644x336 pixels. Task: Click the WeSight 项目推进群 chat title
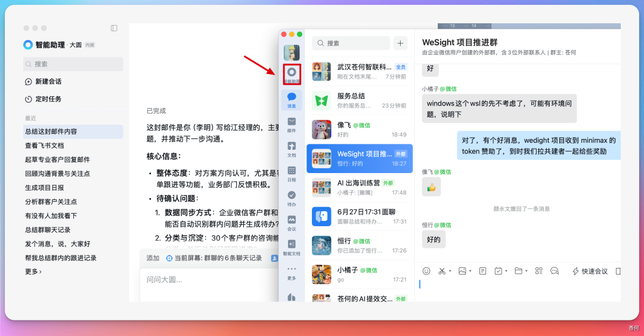point(460,42)
